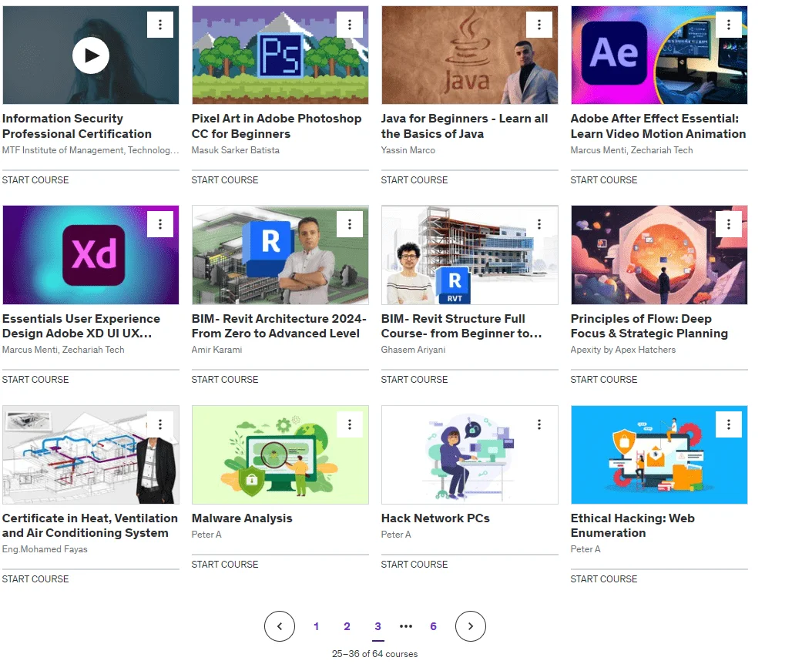Open Principles of Flow illustration thumbnail
The height and width of the screenshot is (664, 812).
659,255
